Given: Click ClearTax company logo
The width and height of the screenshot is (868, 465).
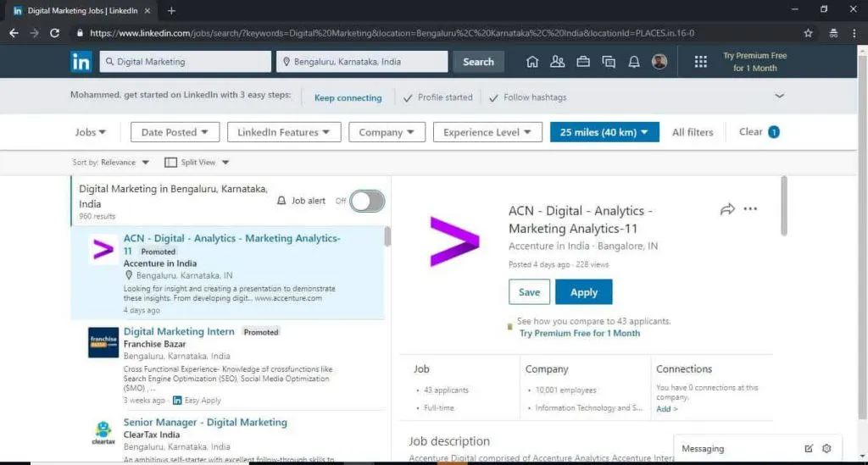Looking at the screenshot, I should point(103,432).
